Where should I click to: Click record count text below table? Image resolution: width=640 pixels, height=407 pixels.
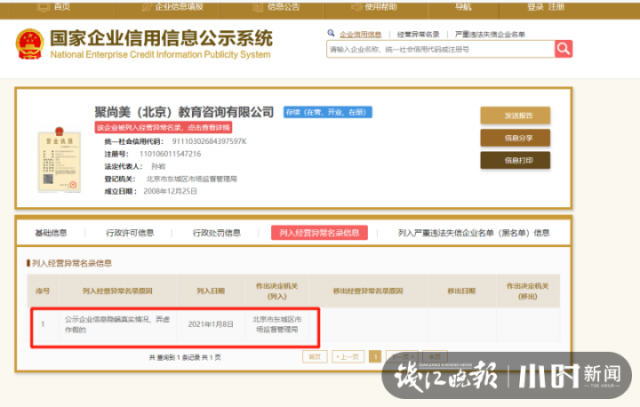click(x=185, y=357)
